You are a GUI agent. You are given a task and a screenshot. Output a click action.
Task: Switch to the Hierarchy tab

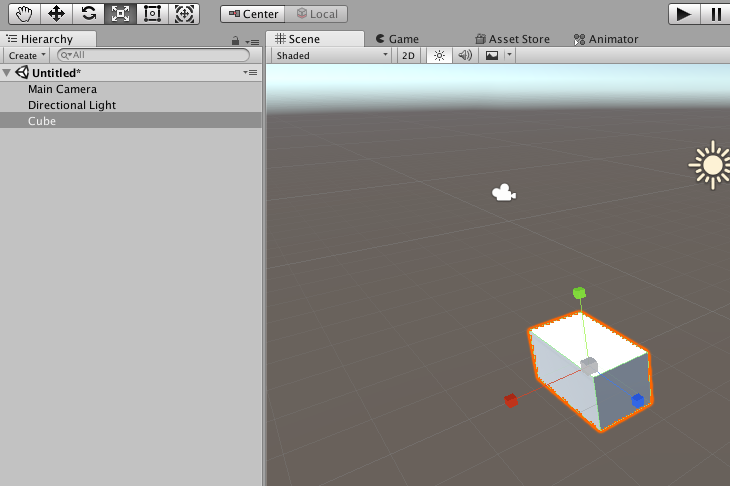click(47, 39)
